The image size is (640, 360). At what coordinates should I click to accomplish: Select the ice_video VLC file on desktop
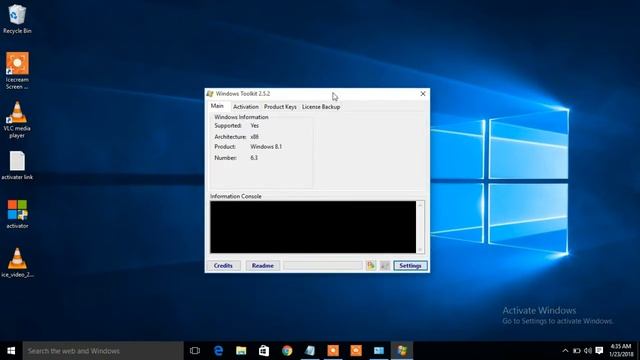[x=17, y=263]
